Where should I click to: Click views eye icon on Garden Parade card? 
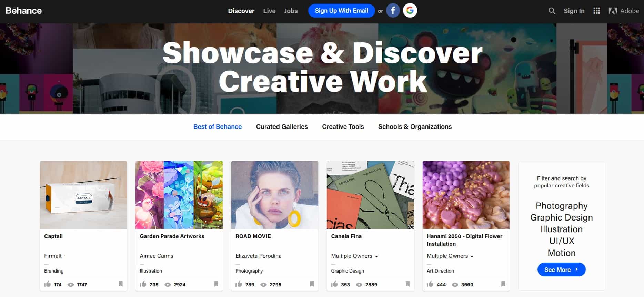tap(168, 285)
